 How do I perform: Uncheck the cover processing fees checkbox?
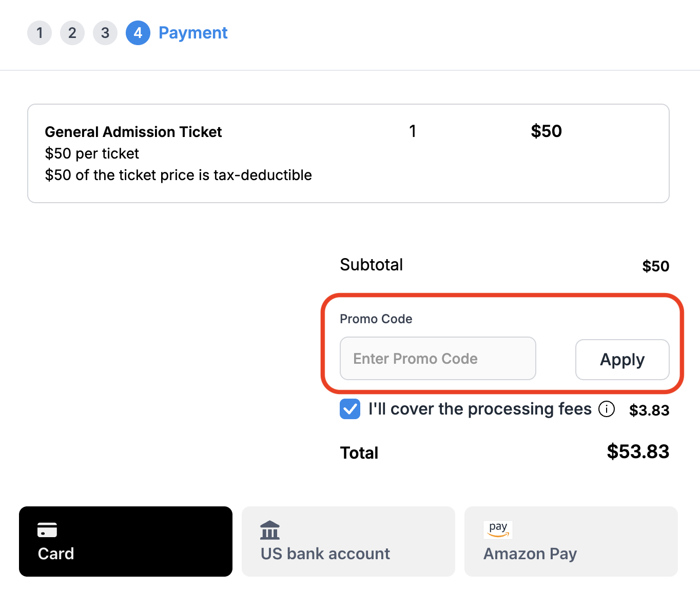350,409
